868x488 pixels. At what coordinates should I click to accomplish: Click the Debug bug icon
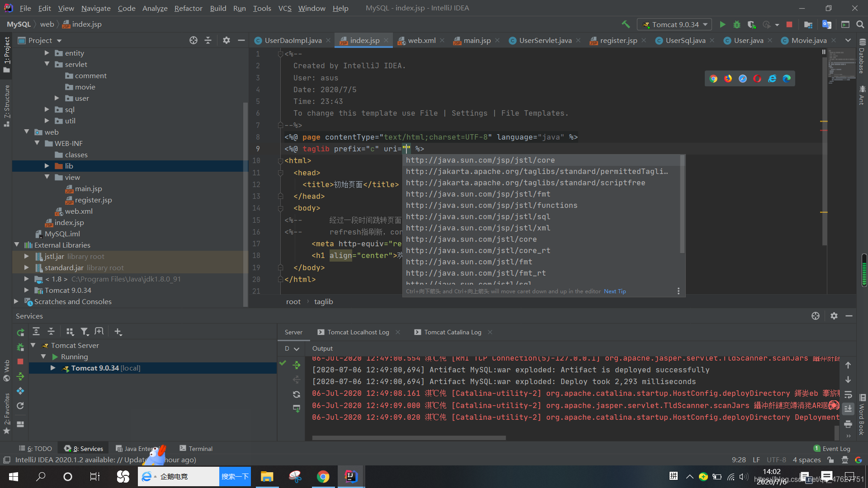tap(737, 24)
